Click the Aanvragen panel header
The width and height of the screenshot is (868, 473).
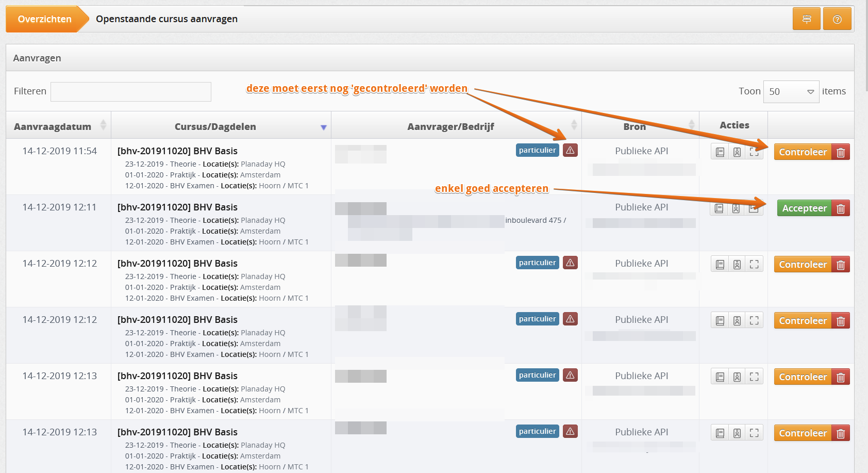coord(430,58)
